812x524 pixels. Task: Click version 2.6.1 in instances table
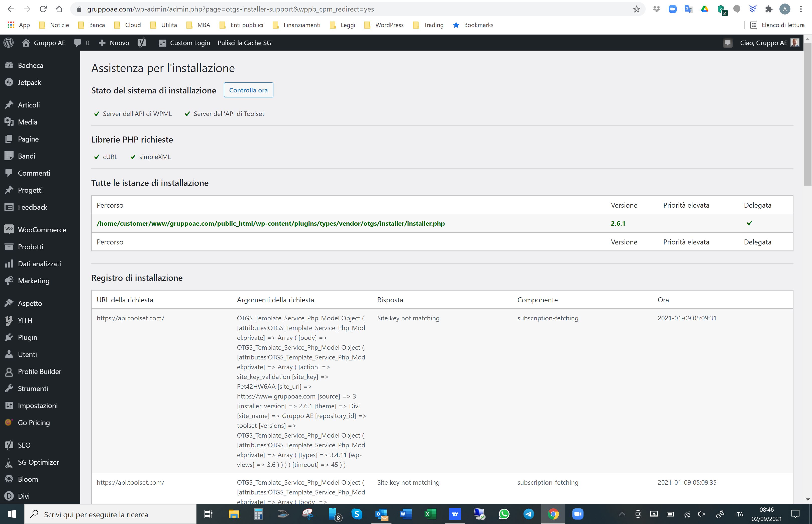pyautogui.click(x=618, y=223)
